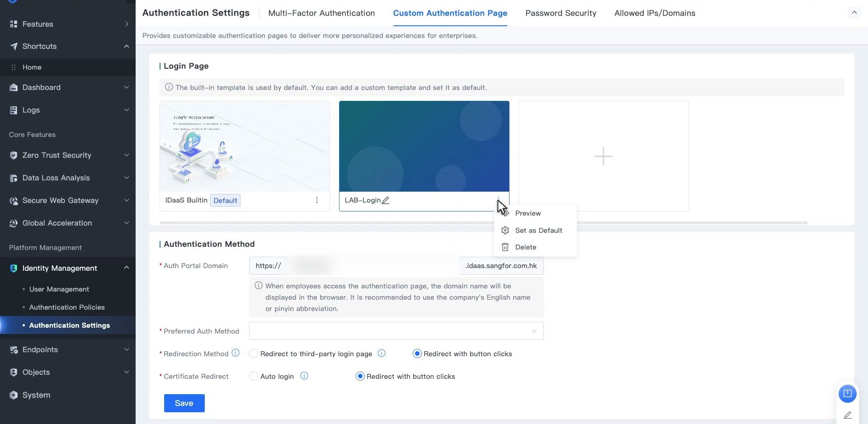Open the Allowed IPs/Domains tab
868x424 pixels.
655,13
